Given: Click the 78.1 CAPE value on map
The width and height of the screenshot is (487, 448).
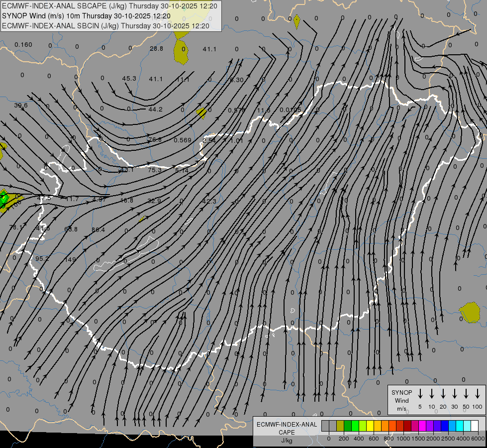Looking at the screenshot, I should pyautogui.click(x=16, y=227).
